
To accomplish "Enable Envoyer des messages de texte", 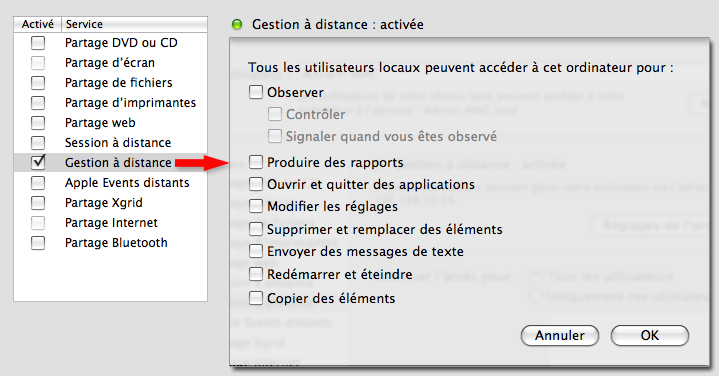I will click(256, 251).
